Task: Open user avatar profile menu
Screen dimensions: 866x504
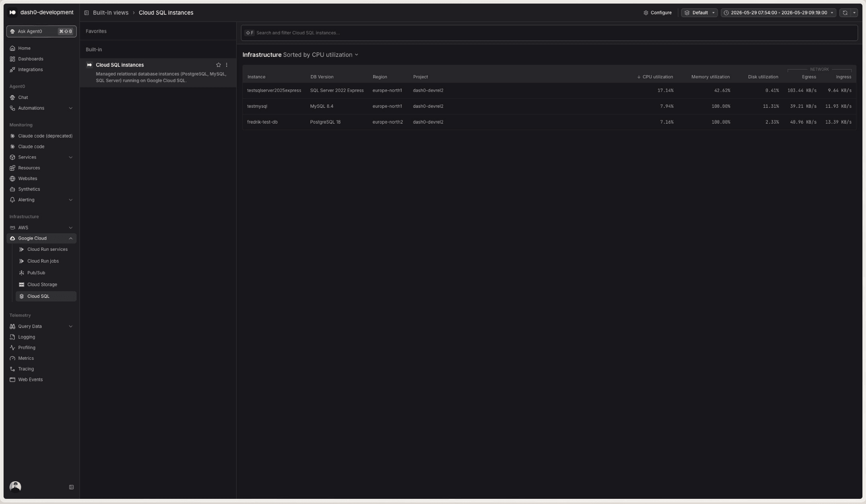Action: pos(15,487)
